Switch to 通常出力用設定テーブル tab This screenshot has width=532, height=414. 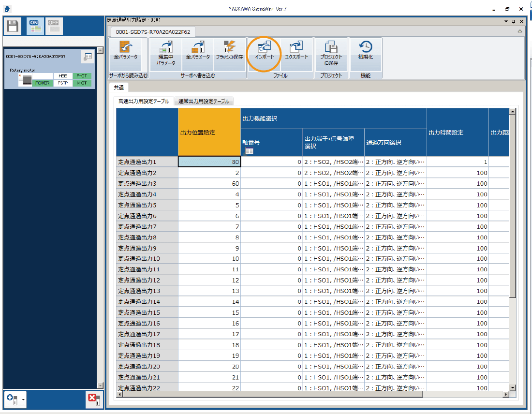[204, 101]
